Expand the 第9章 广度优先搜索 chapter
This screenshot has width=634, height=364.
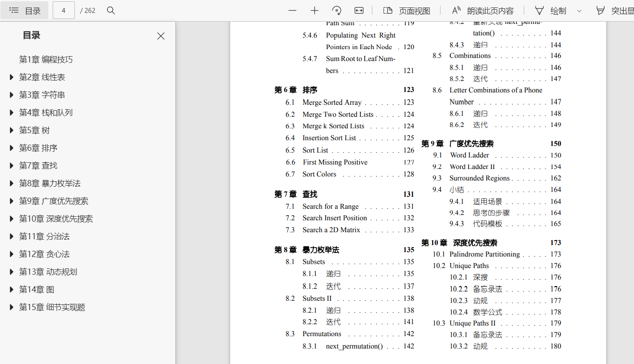[12, 201]
